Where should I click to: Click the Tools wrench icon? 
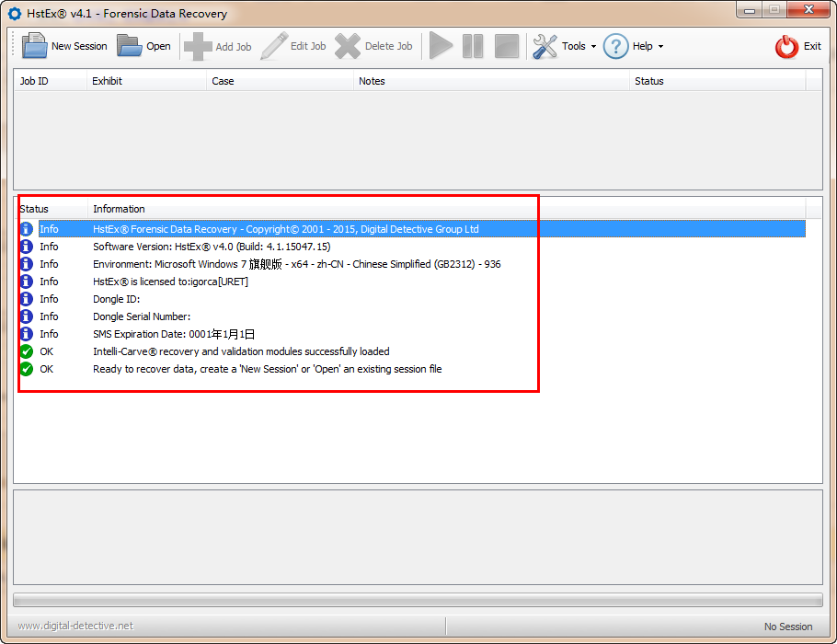[545, 46]
